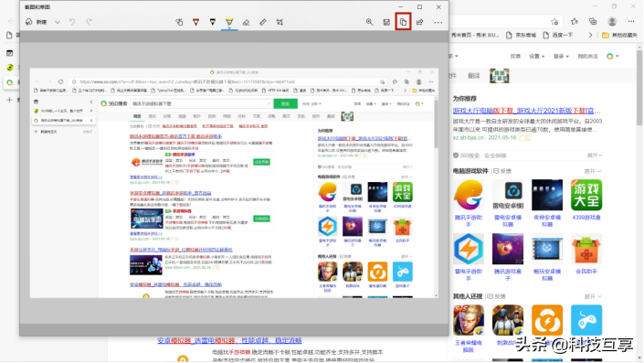
Task: Undo the last annotation
Action: point(72,22)
